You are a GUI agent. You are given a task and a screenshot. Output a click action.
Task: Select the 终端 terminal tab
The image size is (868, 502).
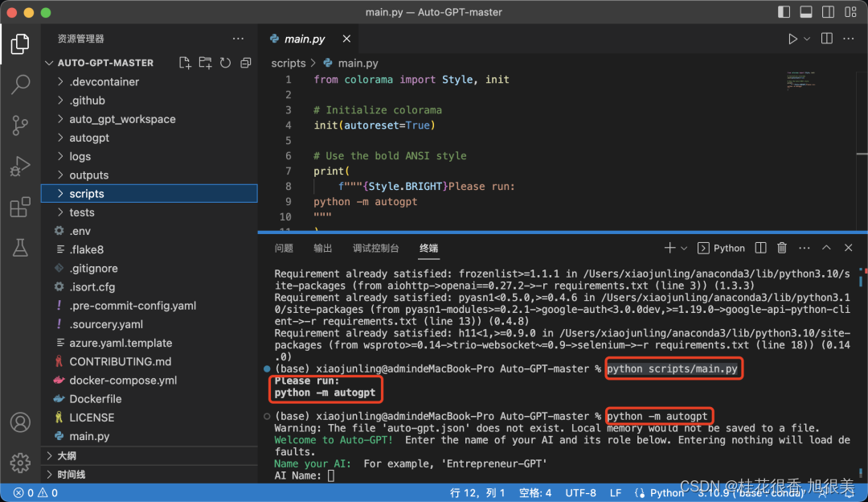[x=428, y=248]
